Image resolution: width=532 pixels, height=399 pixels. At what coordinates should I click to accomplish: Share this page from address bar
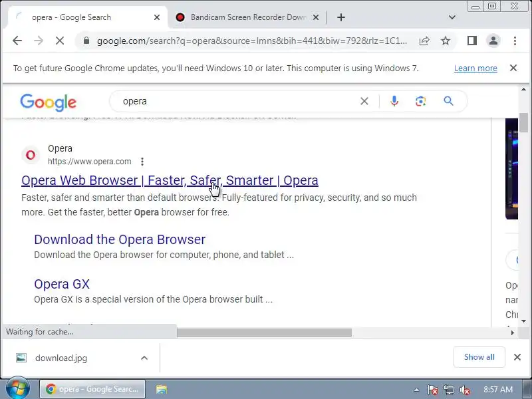coord(424,41)
